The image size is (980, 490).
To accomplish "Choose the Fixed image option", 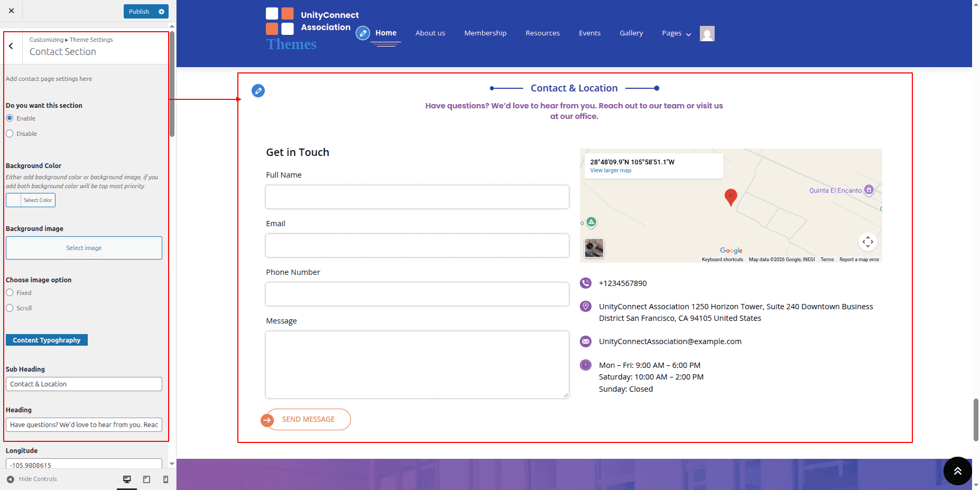I will (10, 293).
